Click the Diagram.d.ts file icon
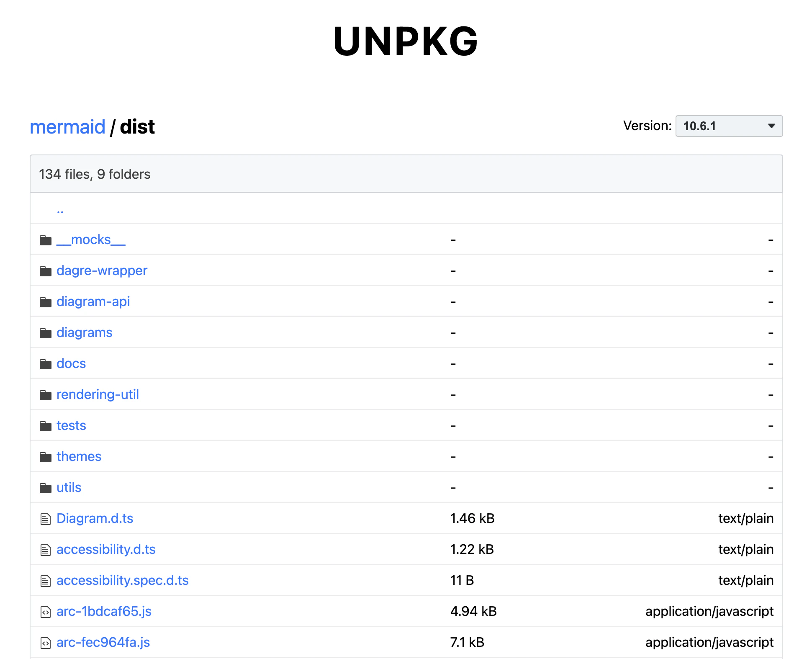Screen dimensions: 812x659 pyautogui.click(x=45, y=519)
